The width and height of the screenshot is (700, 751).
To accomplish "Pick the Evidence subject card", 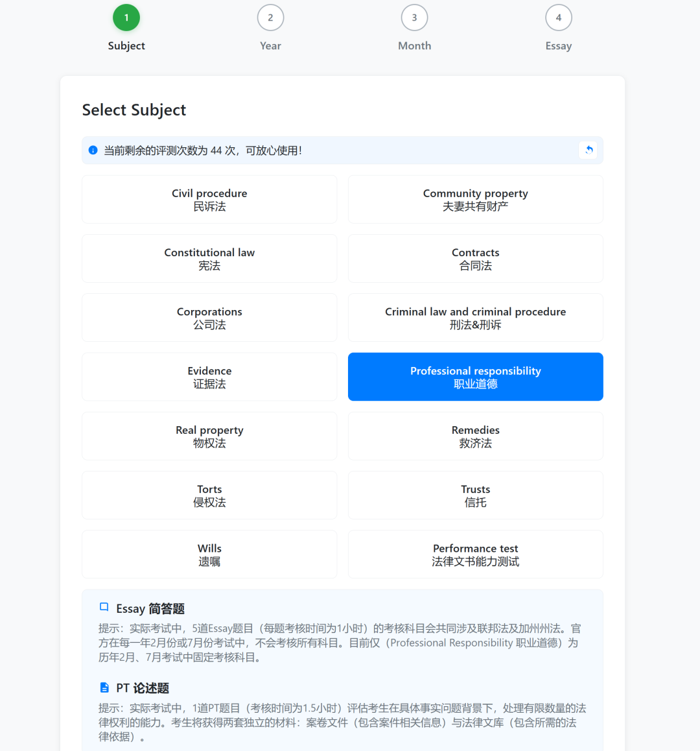I will tap(209, 377).
